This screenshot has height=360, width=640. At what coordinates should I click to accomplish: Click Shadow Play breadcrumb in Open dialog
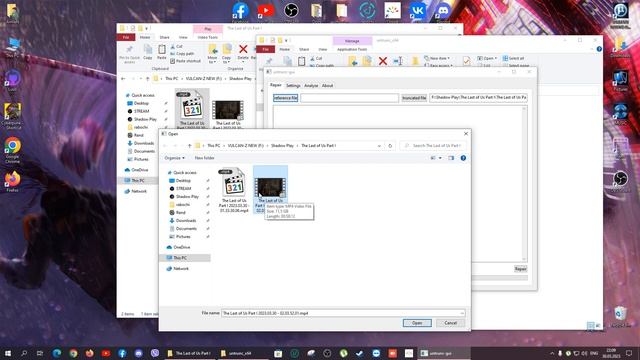click(282, 146)
